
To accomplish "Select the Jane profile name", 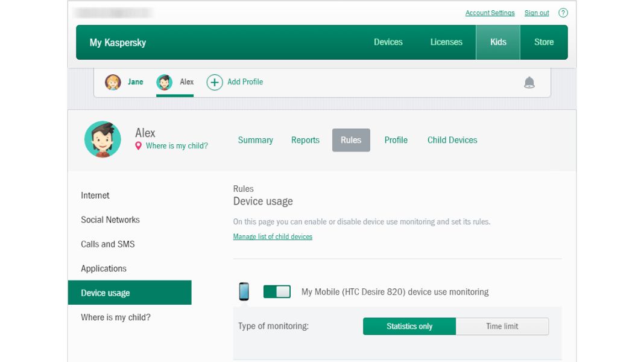I will click(x=136, y=82).
